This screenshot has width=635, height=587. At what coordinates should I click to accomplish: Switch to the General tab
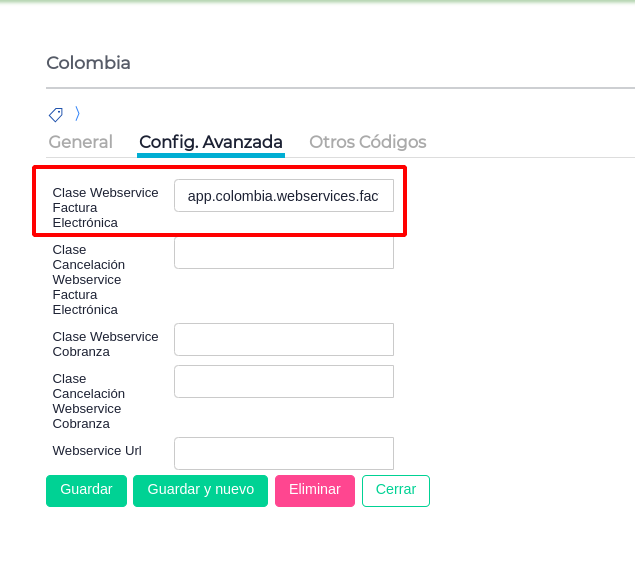click(x=80, y=142)
